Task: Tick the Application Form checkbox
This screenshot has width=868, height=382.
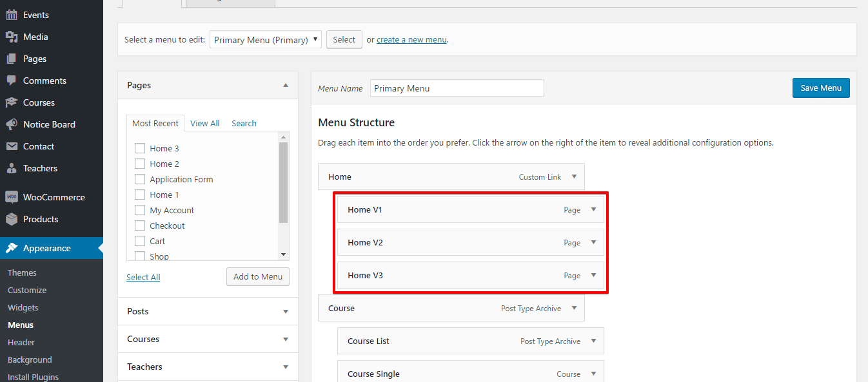Action: (x=140, y=179)
